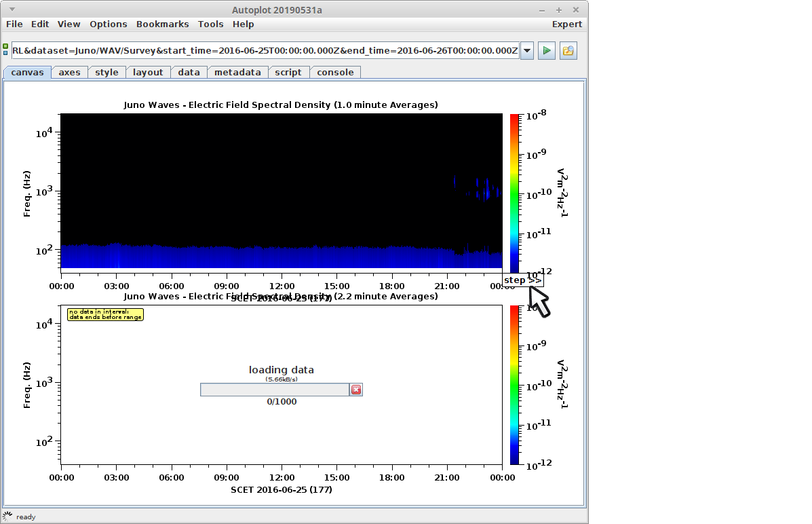
Task: Click the loading data progress bar
Action: (275, 390)
